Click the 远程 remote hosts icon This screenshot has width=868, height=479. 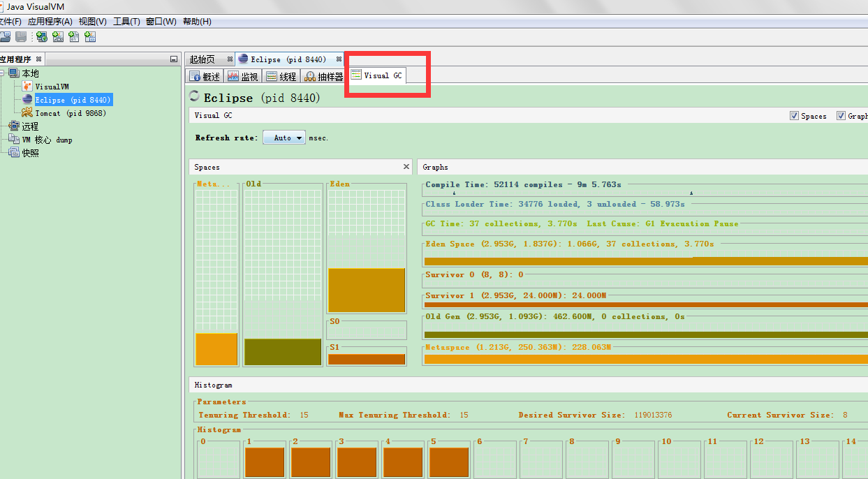click(14, 126)
